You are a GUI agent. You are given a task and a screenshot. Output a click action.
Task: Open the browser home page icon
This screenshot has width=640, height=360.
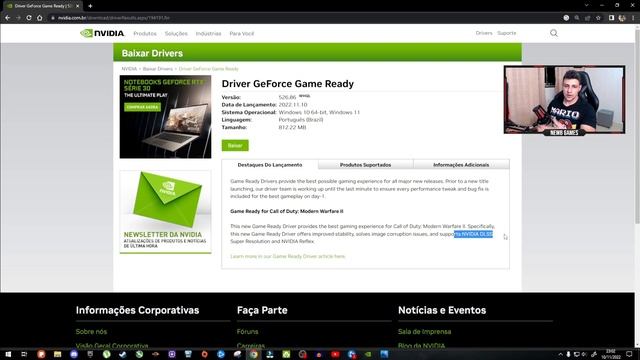40,18
